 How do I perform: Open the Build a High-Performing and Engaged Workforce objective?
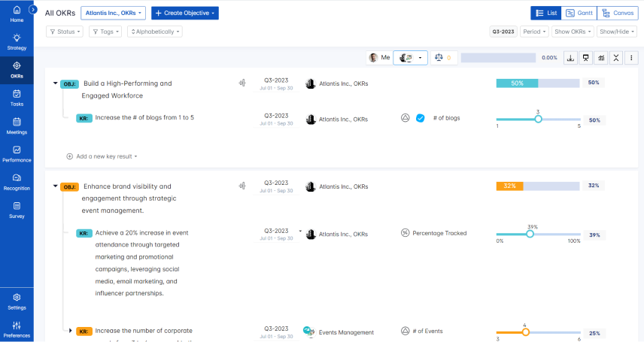coord(127,89)
